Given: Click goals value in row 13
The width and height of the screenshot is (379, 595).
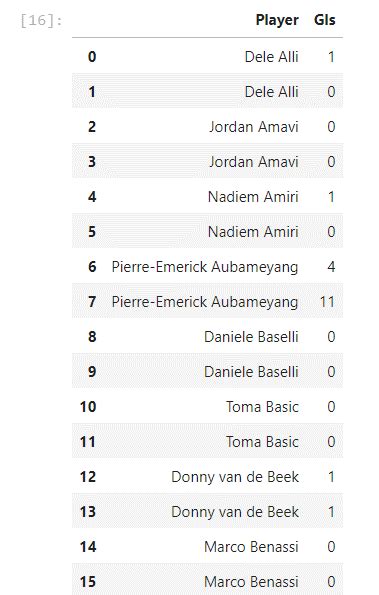Looking at the screenshot, I should coord(332,512).
